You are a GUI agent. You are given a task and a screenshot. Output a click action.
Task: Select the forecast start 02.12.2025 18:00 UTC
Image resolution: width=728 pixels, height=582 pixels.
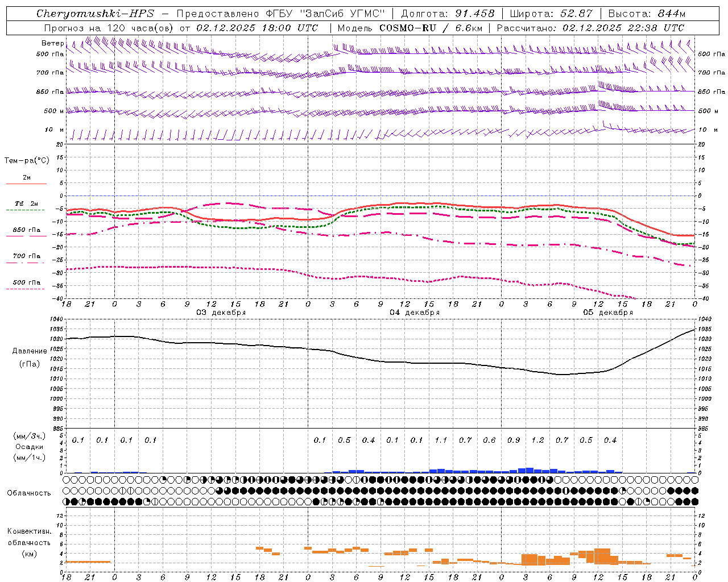tap(257, 28)
